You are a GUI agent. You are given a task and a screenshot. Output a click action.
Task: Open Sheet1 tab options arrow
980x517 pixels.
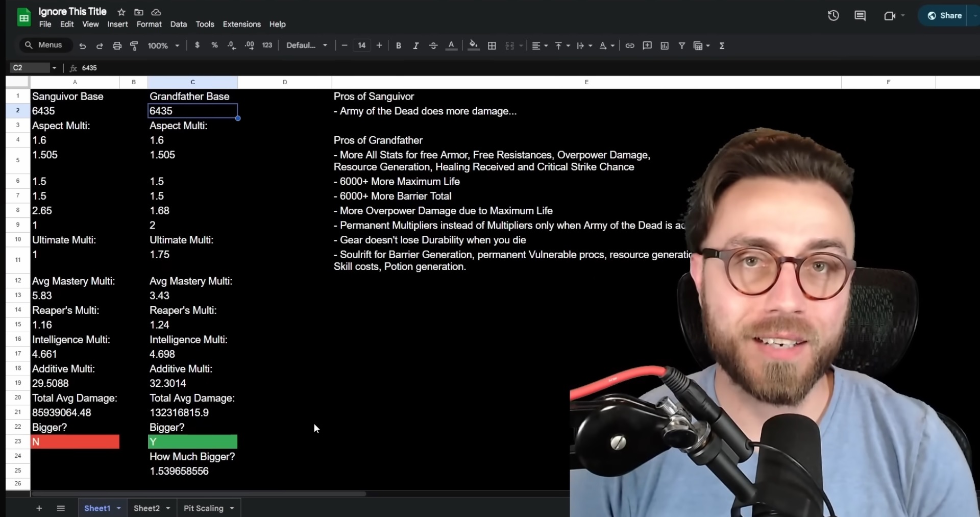point(119,508)
